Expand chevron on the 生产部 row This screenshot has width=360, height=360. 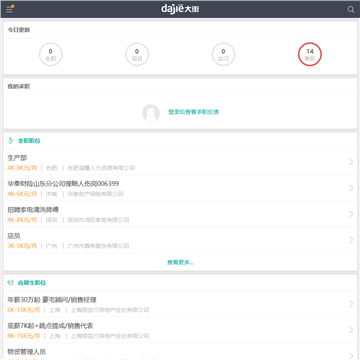point(351,162)
